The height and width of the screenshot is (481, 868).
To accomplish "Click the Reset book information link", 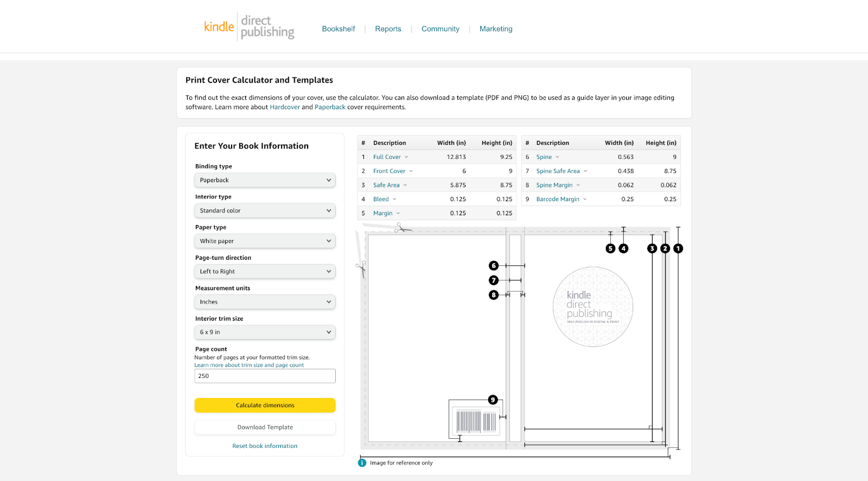I will click(265, 446).
